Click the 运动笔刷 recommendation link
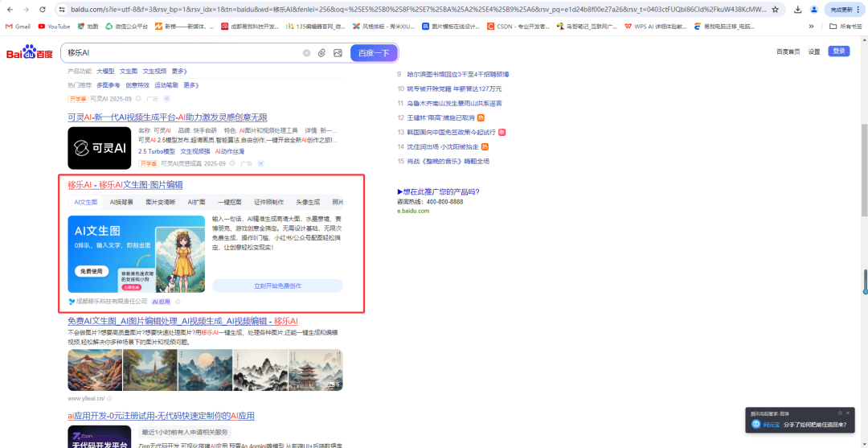 click(166, 85)
